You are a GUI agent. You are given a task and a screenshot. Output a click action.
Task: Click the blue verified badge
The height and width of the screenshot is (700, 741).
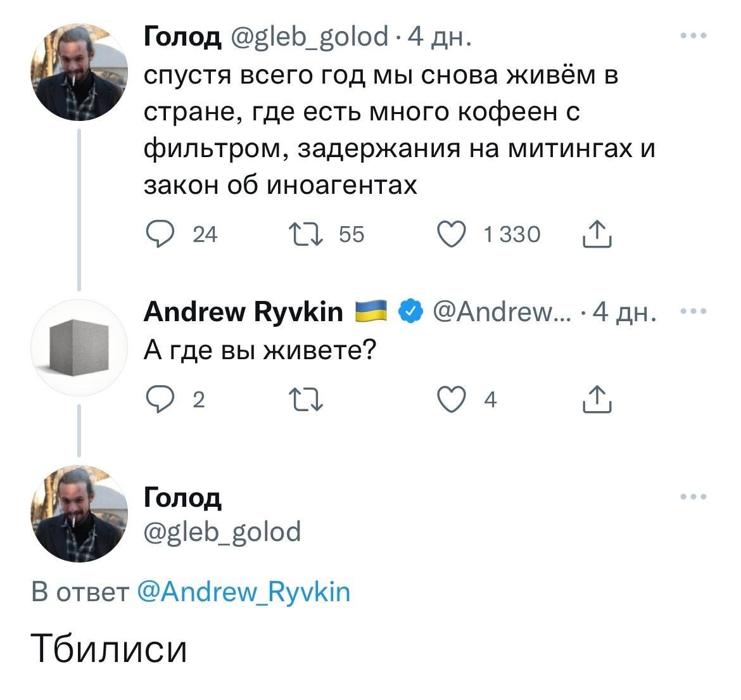[410, 312]
